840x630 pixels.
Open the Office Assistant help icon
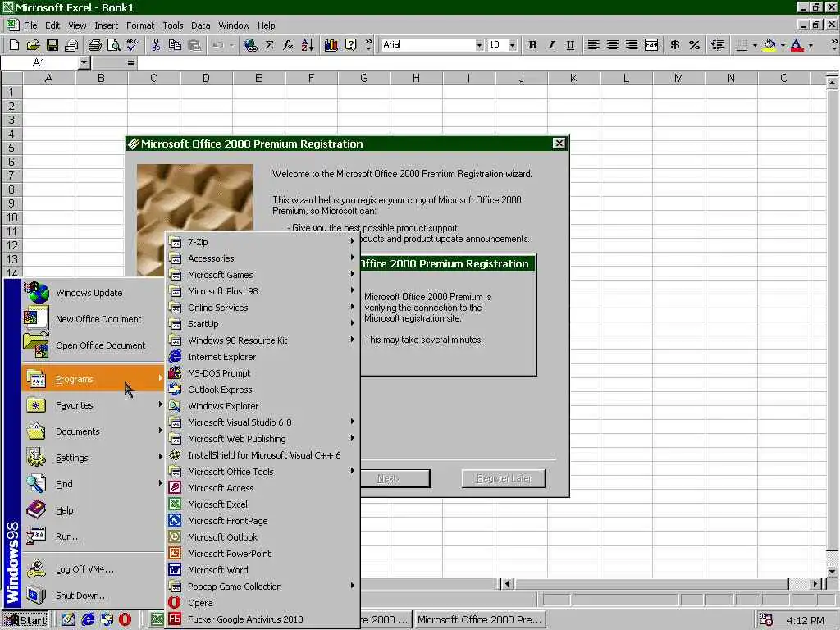[x=350, y=45]
